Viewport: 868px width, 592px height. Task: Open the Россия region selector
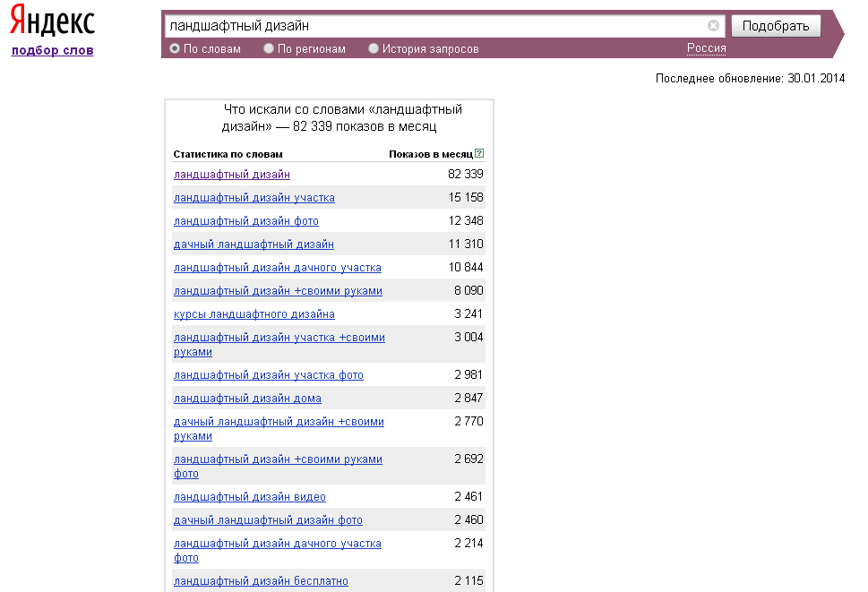click(x=707, y=48)
